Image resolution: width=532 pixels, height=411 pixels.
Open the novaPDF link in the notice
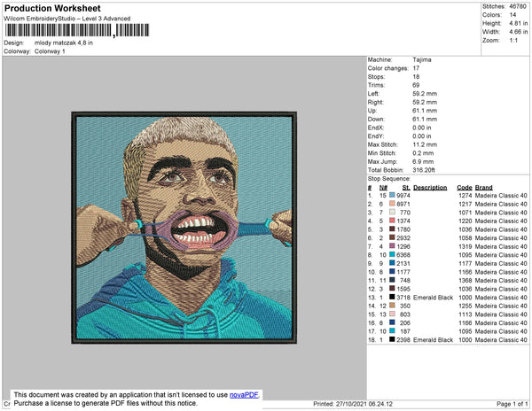pyautogui.click(x=244, y=395)
